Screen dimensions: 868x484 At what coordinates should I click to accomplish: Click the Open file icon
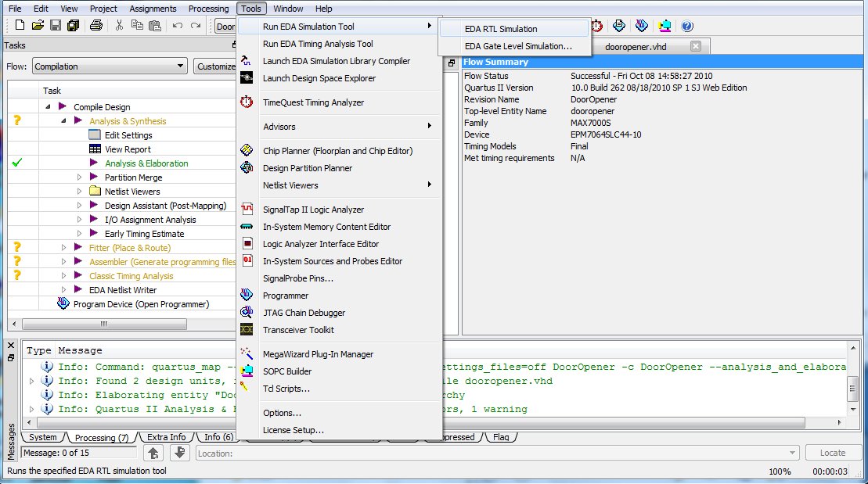[x=38, y=26]
